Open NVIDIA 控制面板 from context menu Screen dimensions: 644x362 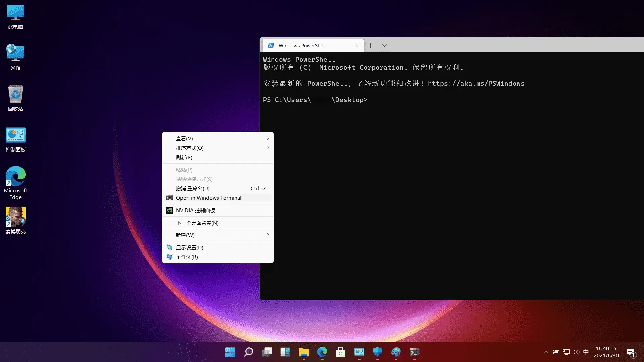point(218,210)
